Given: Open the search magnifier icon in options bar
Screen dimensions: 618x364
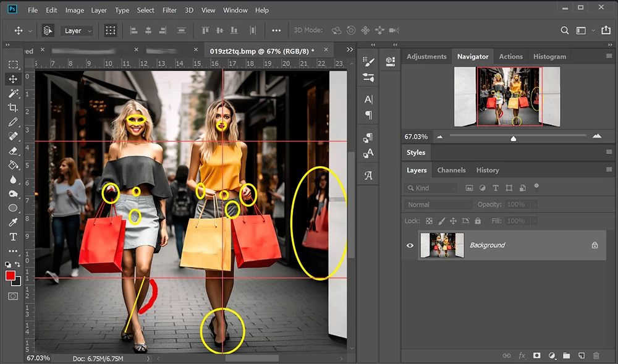Looking at the screenshot, I should tap(564, 30).
